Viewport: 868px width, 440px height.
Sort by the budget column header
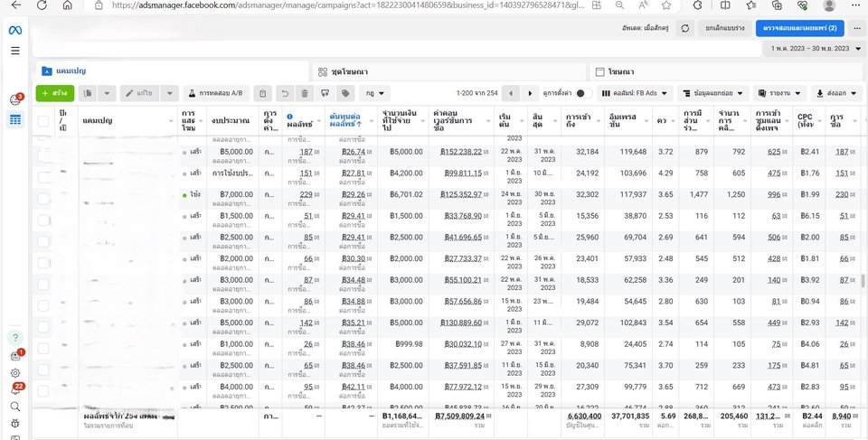(x=231, y=121)
